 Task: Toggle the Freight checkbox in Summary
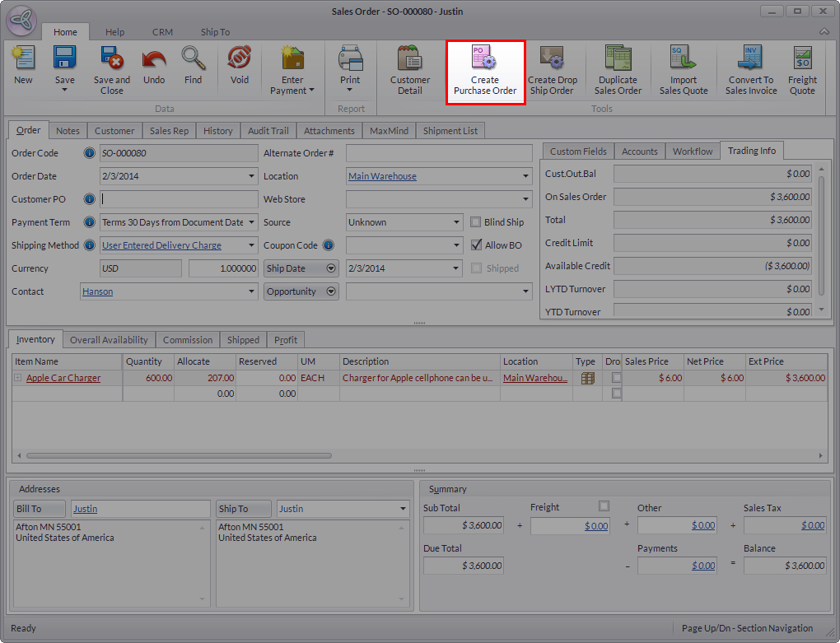click(x=604, y=506)
